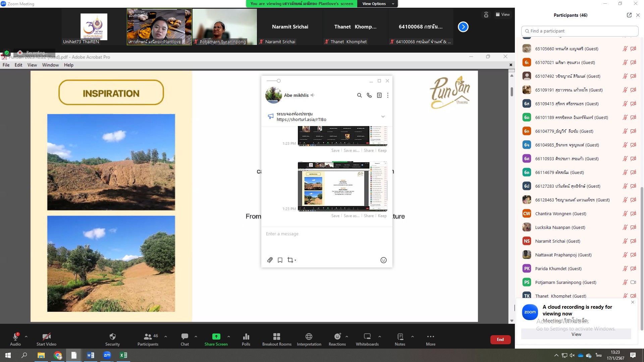Screen dimensions: 644x362
Task: Open the Polls icon in toolbar
Action: pyautogui.click(x=246, y=337)
